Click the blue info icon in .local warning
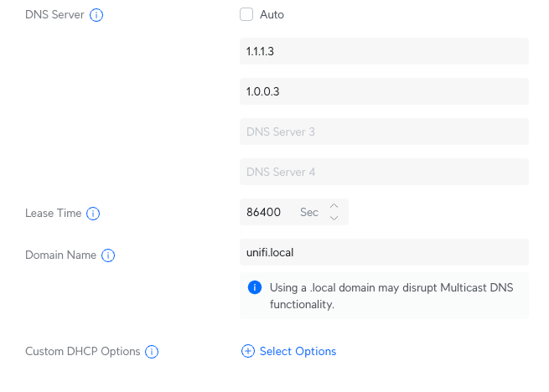549x392 pixels. 255,287
